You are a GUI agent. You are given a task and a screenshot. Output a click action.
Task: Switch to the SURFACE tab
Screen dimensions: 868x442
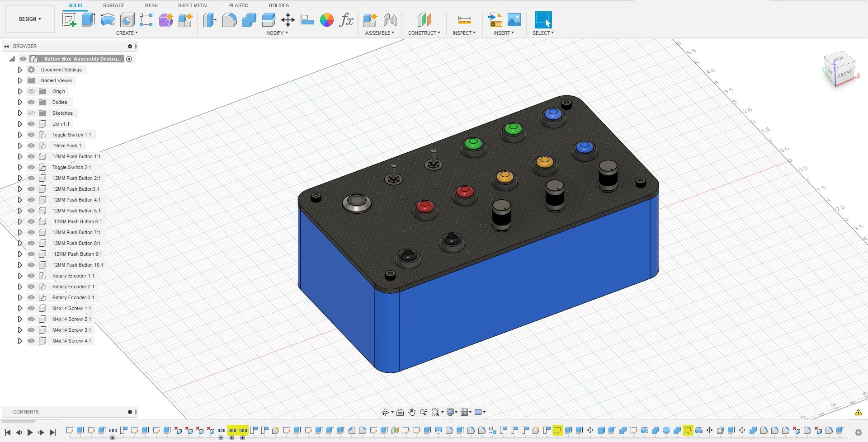pos(113,5)
